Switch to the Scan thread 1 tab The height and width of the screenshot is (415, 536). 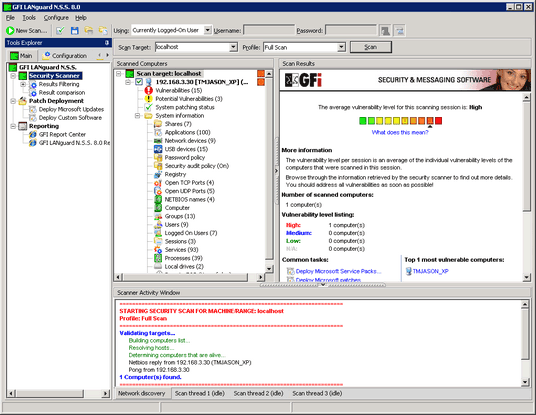click(x=200, y=393)
